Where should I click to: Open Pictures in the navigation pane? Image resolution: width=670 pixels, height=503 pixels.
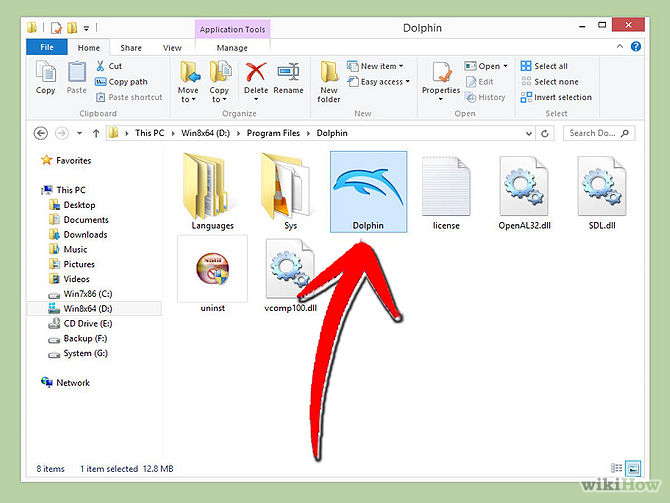(72, 264)
